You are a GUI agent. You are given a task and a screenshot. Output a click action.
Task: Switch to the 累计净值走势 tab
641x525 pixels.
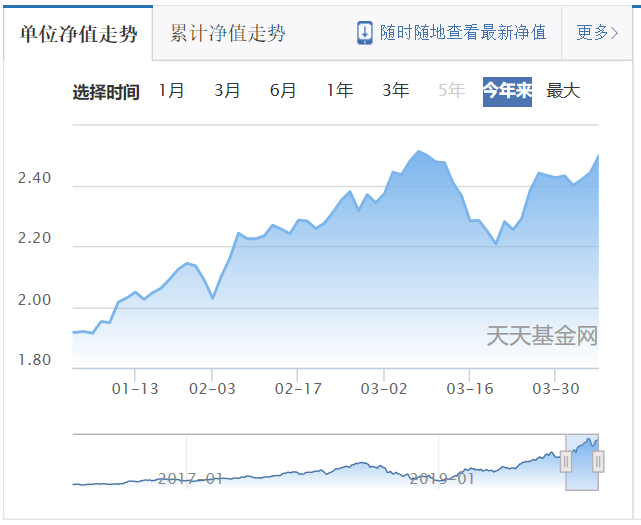(228, 33)
